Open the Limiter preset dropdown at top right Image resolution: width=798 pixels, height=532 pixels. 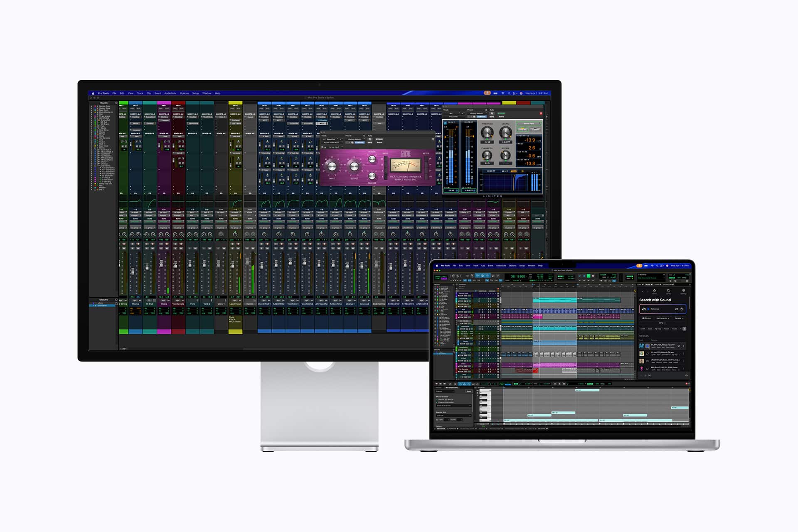[x=529, y=123]
